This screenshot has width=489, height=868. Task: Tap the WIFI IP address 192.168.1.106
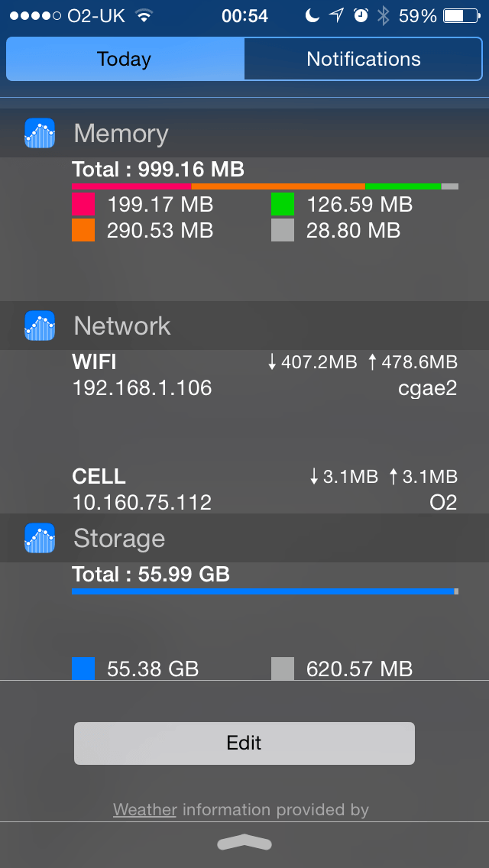[142, 388]
